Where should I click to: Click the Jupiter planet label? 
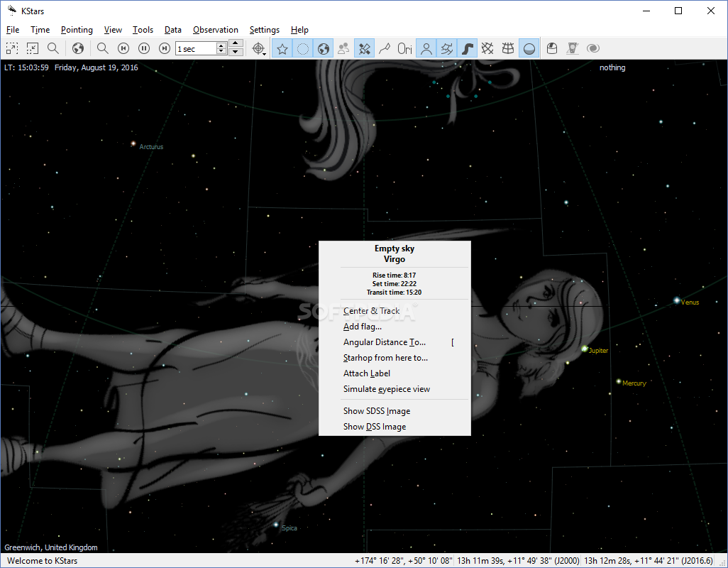pyautogui.click(x=598, y=351)
